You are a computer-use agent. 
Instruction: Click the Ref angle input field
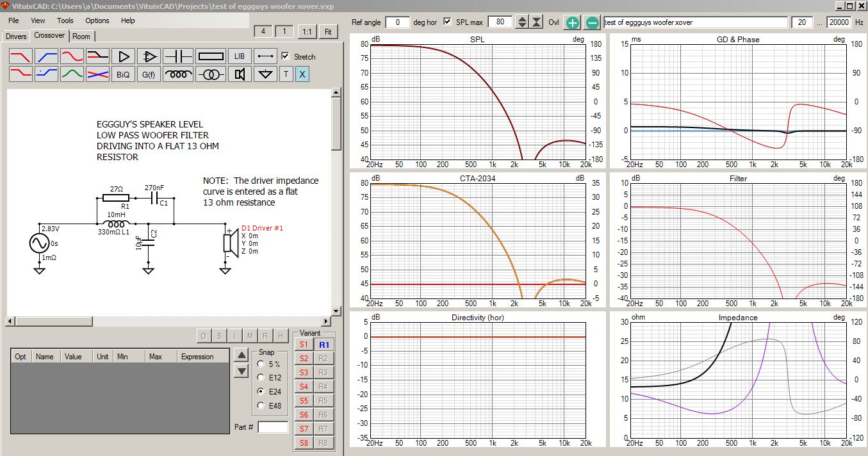point(397,22)
